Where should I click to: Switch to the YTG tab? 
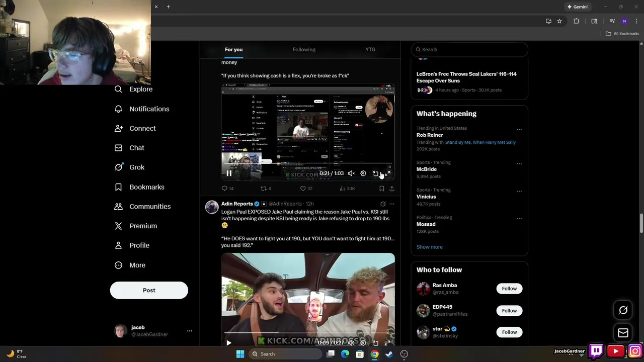pos(370,49)
